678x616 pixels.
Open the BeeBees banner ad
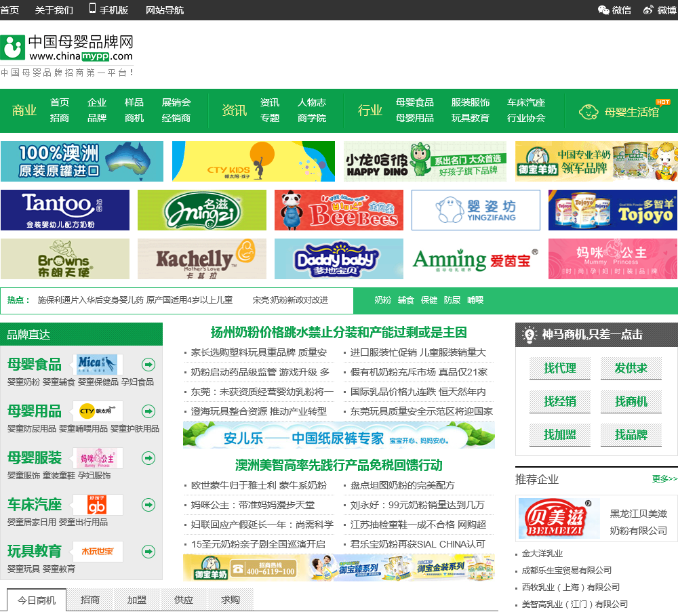[339, 210]
